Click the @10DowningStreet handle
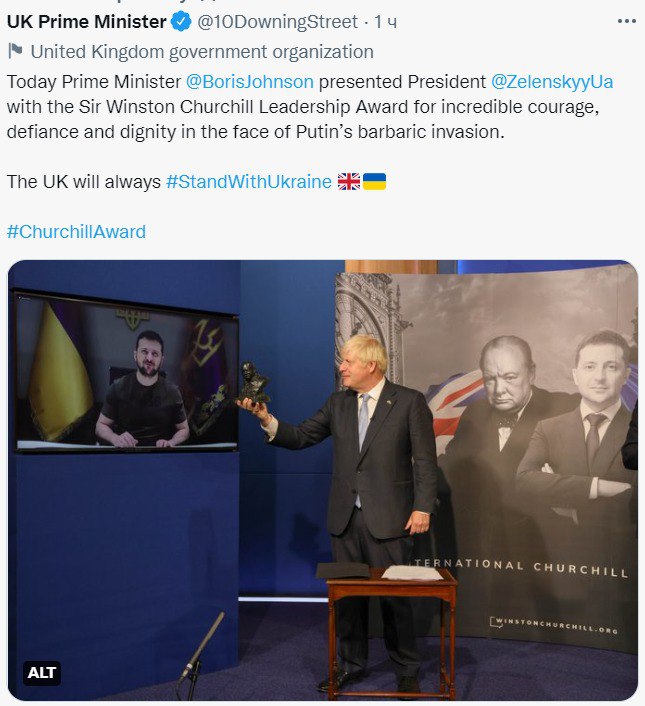Screen dimensions: 645x706 [277, 22]
